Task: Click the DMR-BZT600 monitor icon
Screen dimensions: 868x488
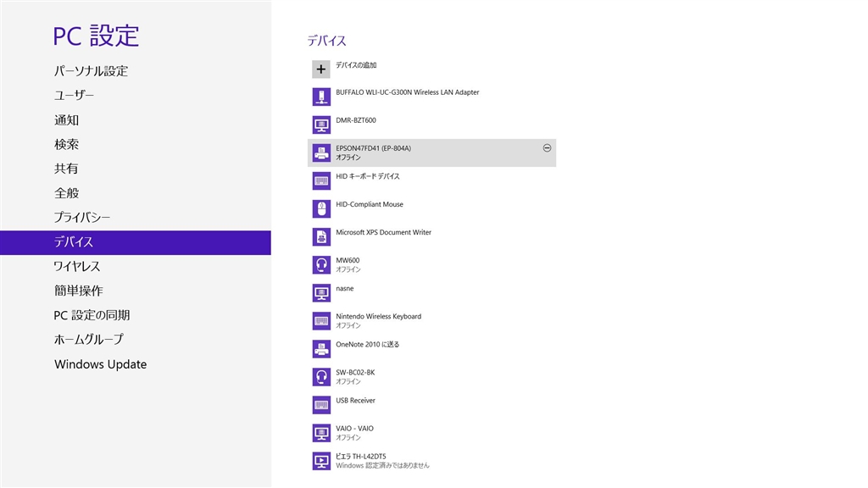Action: pos(321,125)
